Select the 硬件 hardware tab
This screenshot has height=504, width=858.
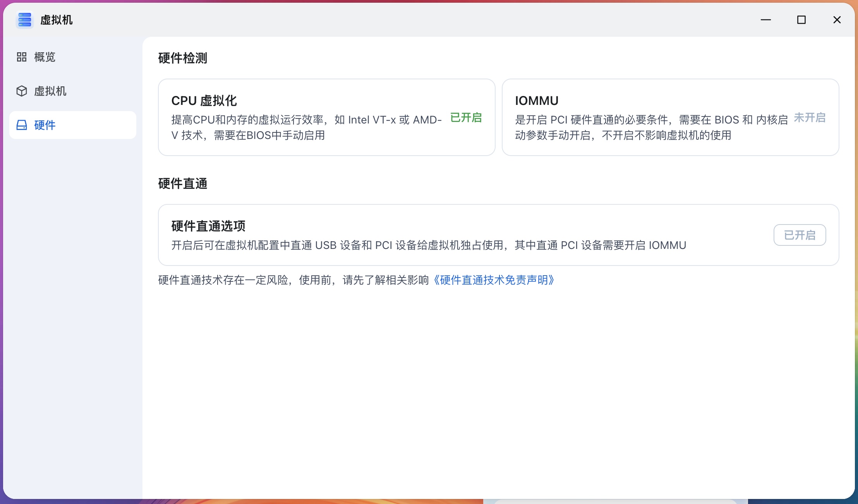coord(45,125)
